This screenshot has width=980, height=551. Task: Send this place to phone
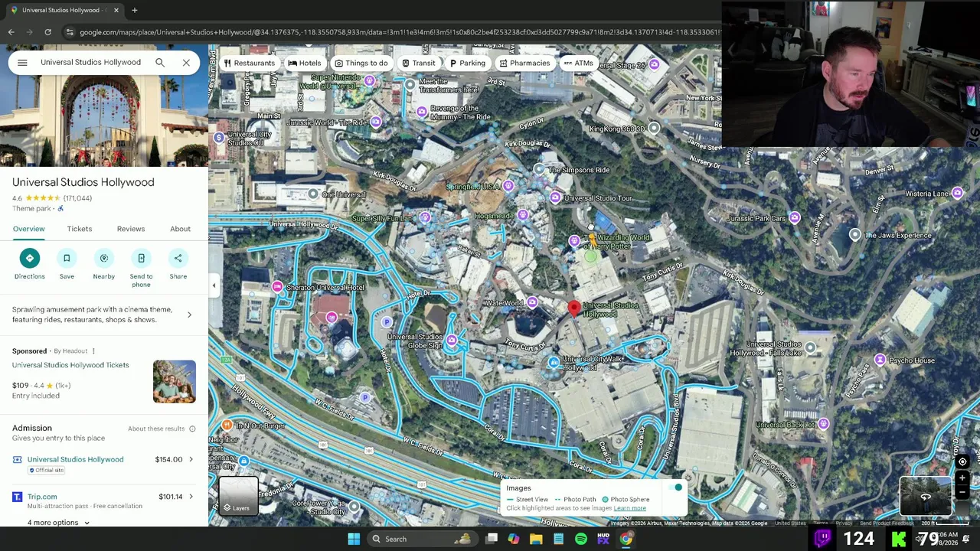coord(141,268)
